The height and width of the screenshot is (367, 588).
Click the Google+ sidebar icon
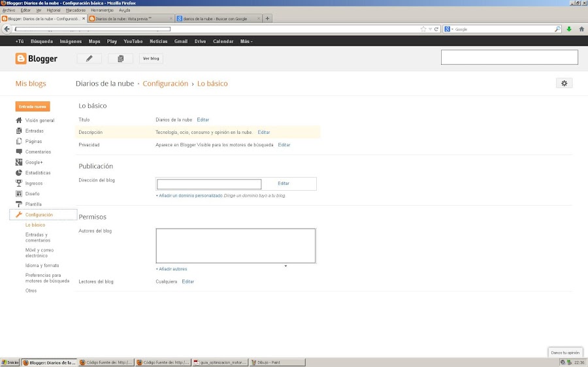19,162
